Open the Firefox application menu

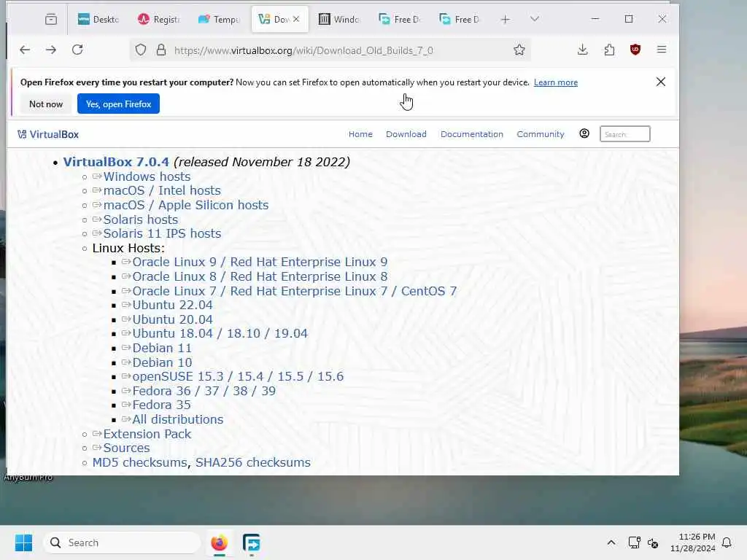click(x=662, y=50)
